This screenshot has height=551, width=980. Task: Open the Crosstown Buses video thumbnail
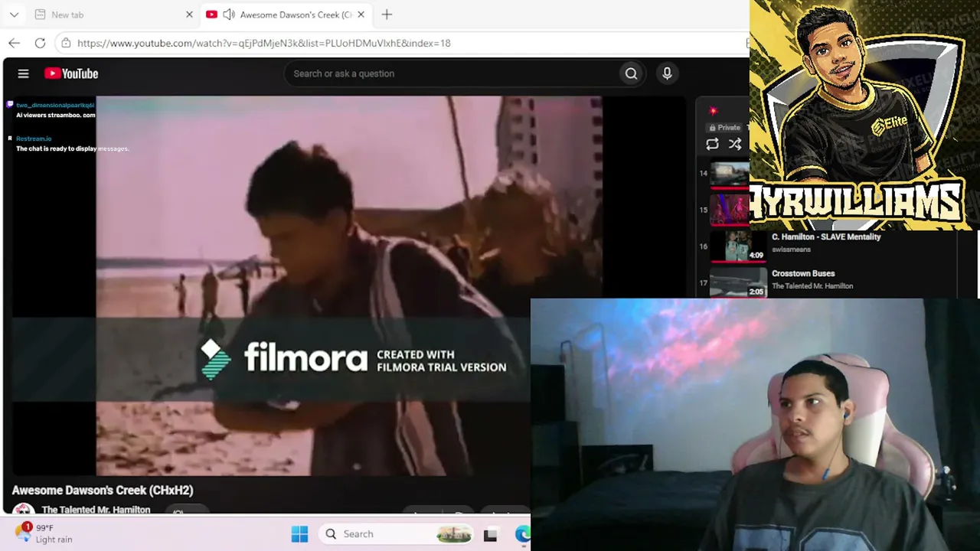pyautogui.click(x=738, y=283)
